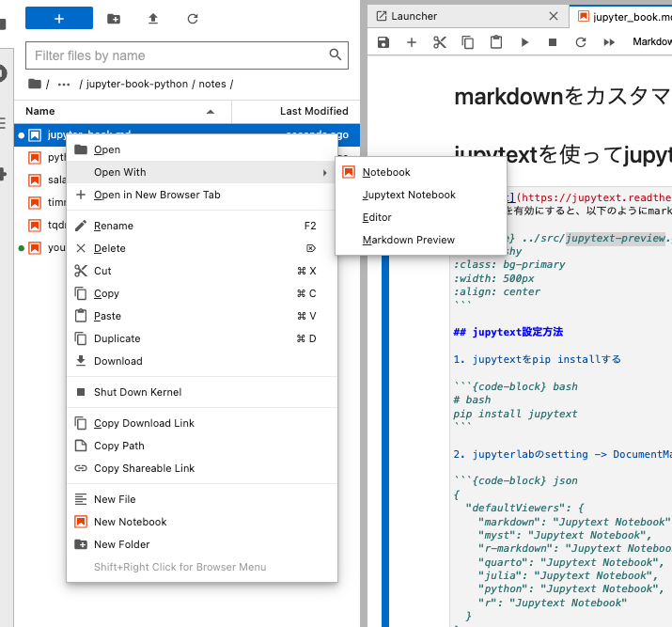Select the file row starting with 'tim'
The height and width of the screenshot is (627, 672).
pos(40,202)
